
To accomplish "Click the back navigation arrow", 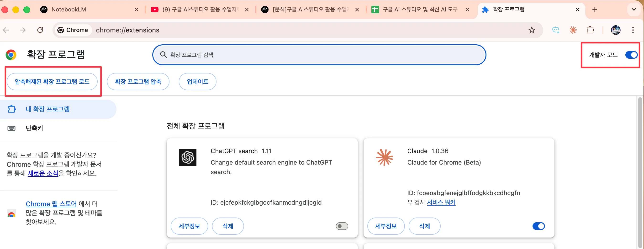I will point(6,30).
